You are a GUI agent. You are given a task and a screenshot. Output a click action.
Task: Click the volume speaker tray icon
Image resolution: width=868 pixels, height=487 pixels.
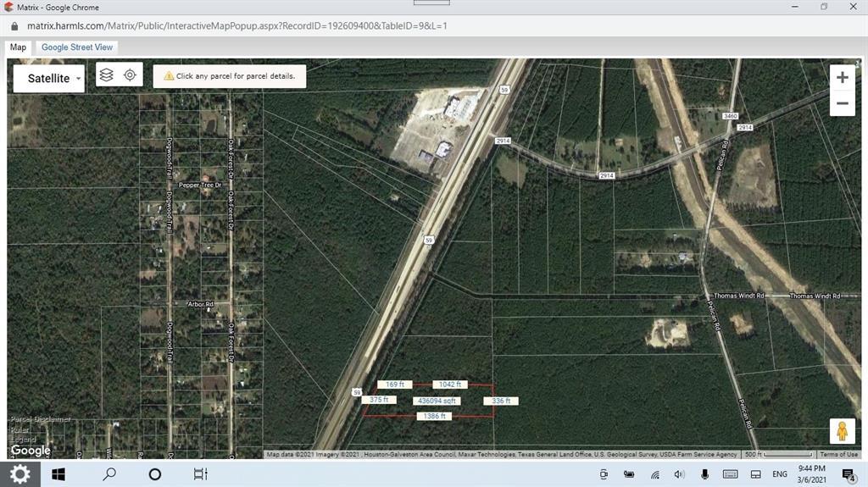coord(679,474)
